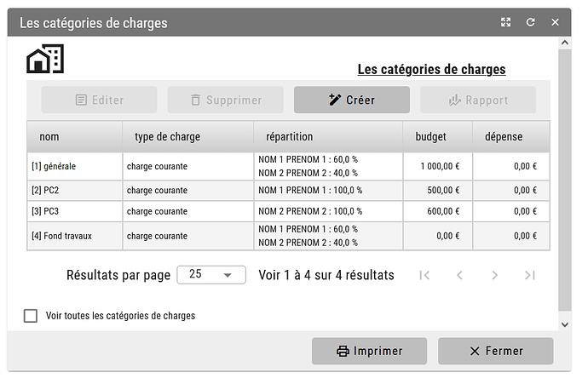Screen dimensions: 588x378
Task: Click the vertical scrollbar thumb
Action: click(x=565, y=180)
